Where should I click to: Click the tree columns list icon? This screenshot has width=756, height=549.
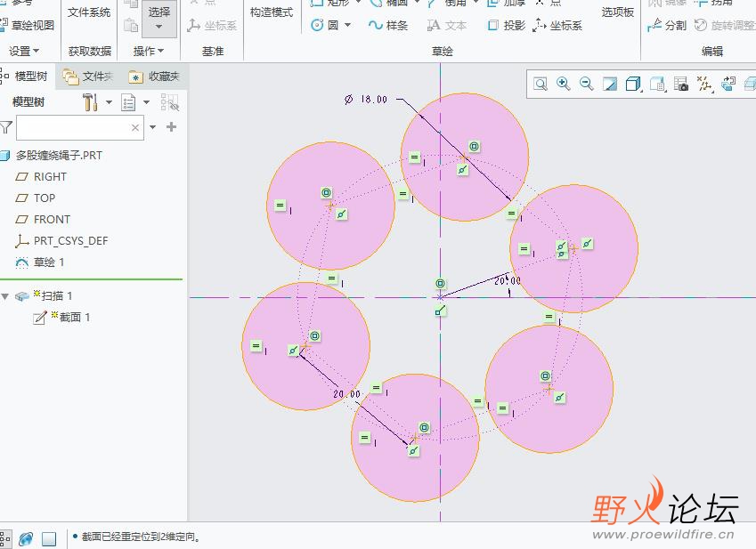pos(128,102)
